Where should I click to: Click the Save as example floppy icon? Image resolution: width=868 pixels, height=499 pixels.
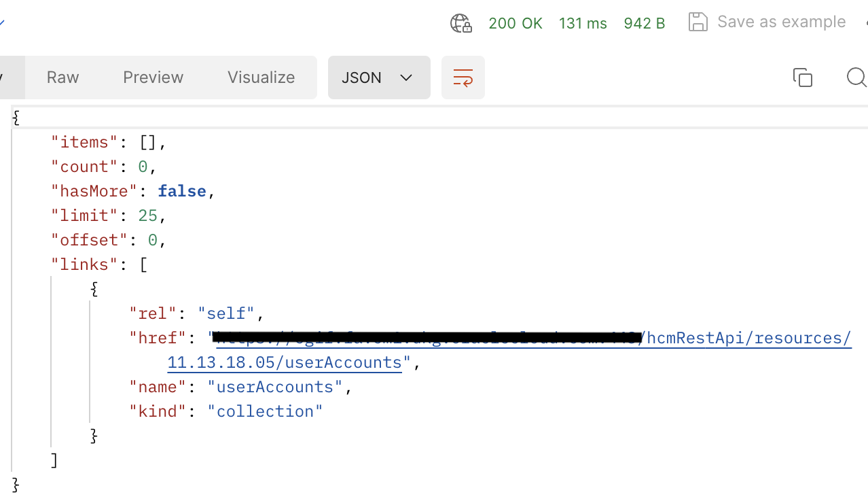698,21
